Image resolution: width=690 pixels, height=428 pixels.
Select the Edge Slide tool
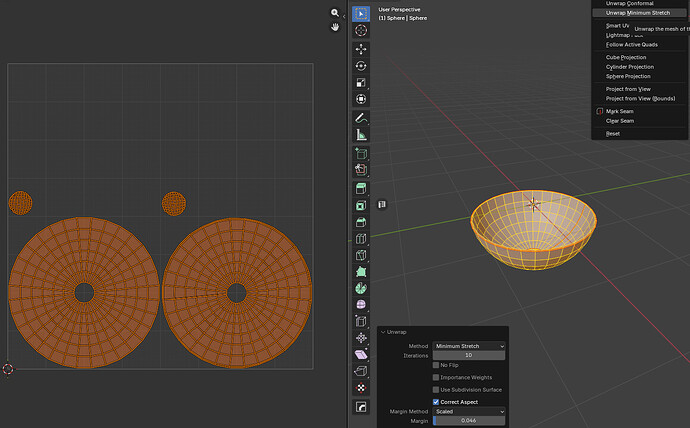361,321
